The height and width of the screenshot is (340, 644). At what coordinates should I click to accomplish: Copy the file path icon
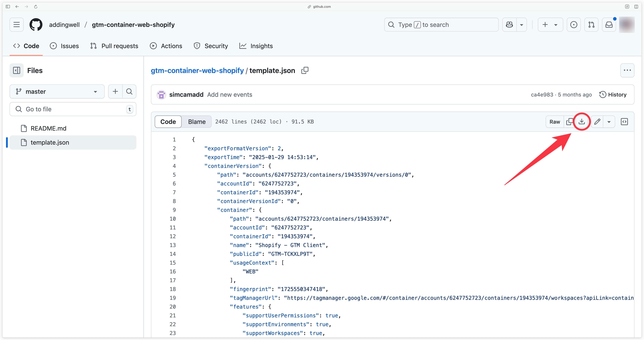(x=305, y=70)
